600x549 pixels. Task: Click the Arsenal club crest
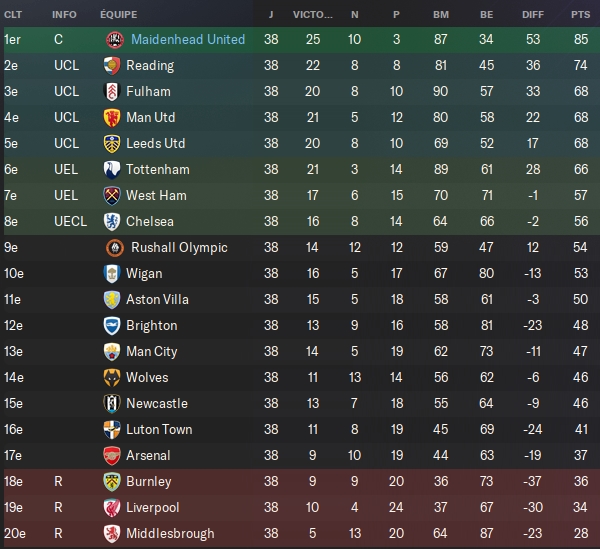(113, 455)
